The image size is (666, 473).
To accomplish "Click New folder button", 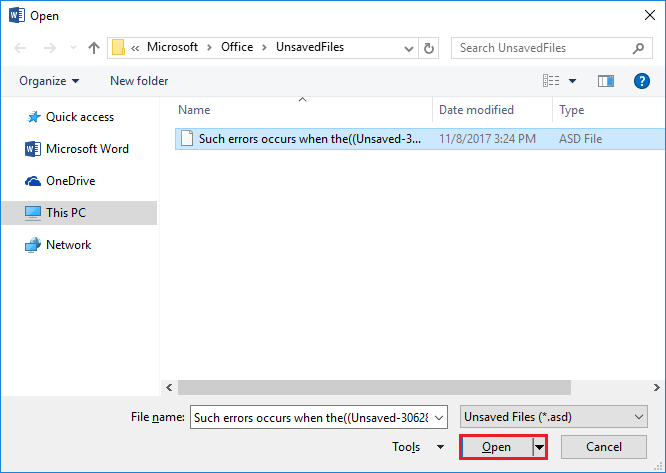I will pos(139,81).
